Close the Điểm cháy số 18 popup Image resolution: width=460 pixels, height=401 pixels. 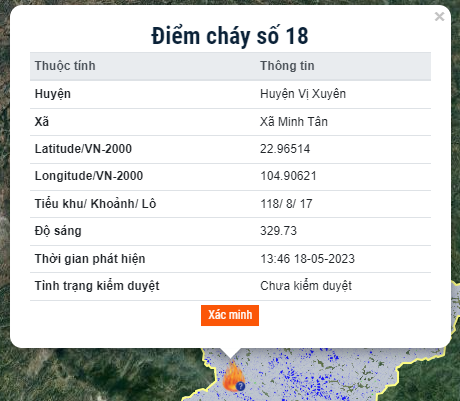[x=439, y=16]
